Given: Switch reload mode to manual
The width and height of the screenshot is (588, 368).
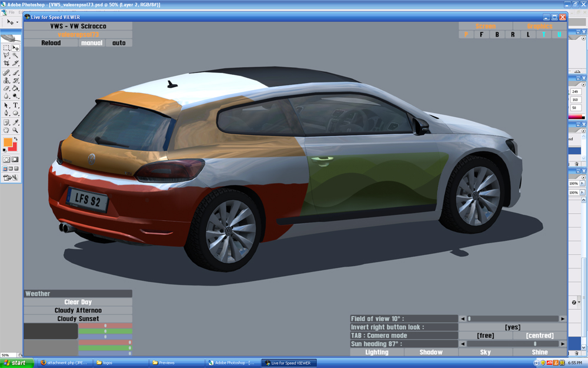Looking at the screenshot, I should [x=92, y=43].
